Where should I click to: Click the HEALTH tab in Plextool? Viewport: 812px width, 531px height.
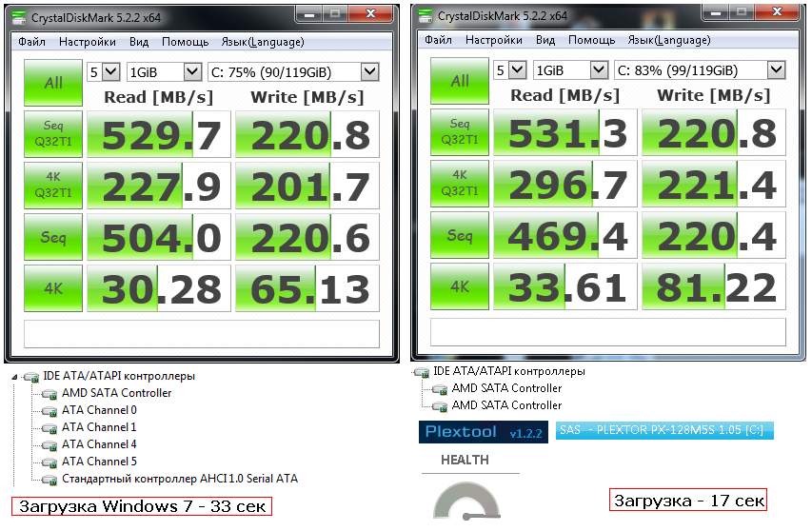(x=465, y=460)
